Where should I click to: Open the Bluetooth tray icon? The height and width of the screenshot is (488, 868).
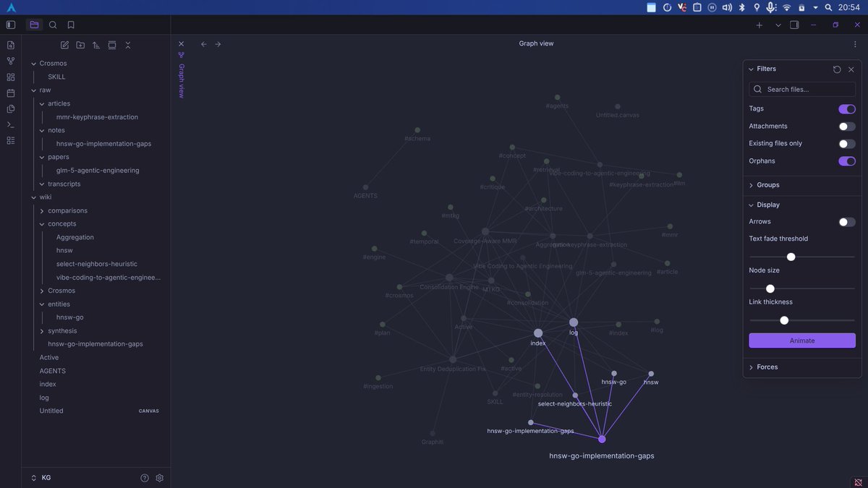coord(741,7)
